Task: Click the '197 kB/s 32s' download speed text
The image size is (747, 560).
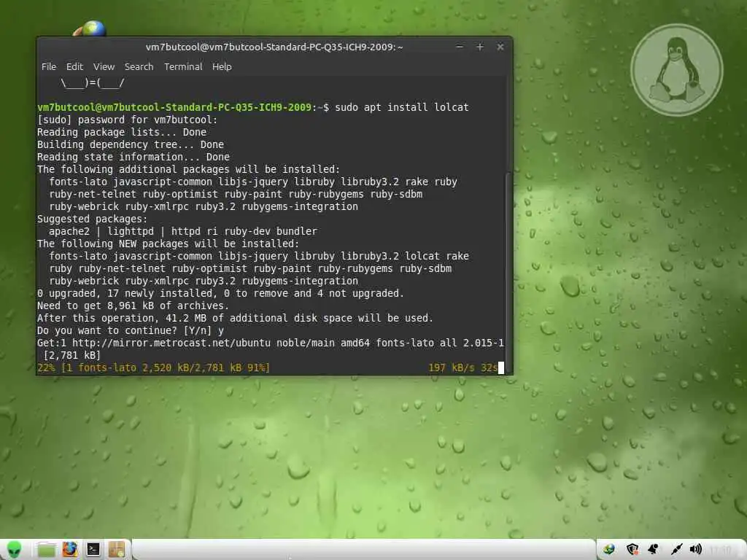Action: 462,367
